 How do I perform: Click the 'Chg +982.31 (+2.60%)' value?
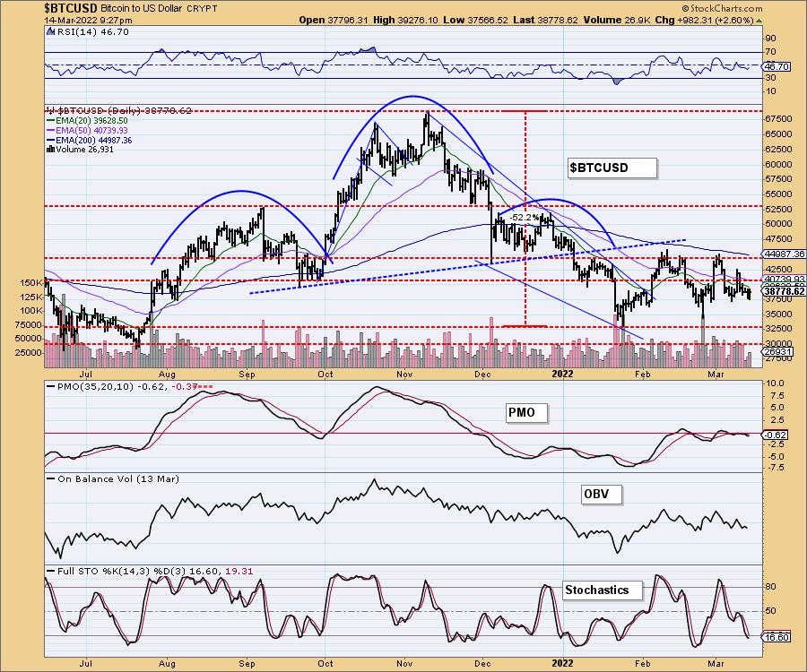point(705,20)
